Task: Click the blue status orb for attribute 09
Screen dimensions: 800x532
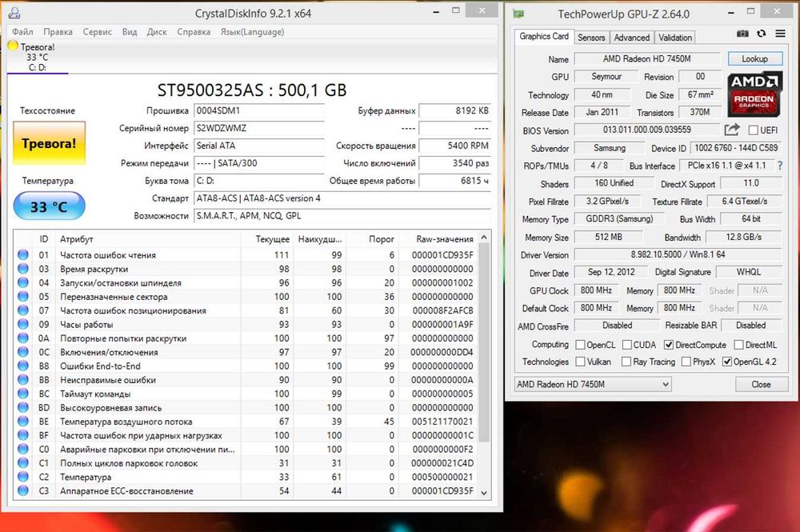Action: click(23, 324)
